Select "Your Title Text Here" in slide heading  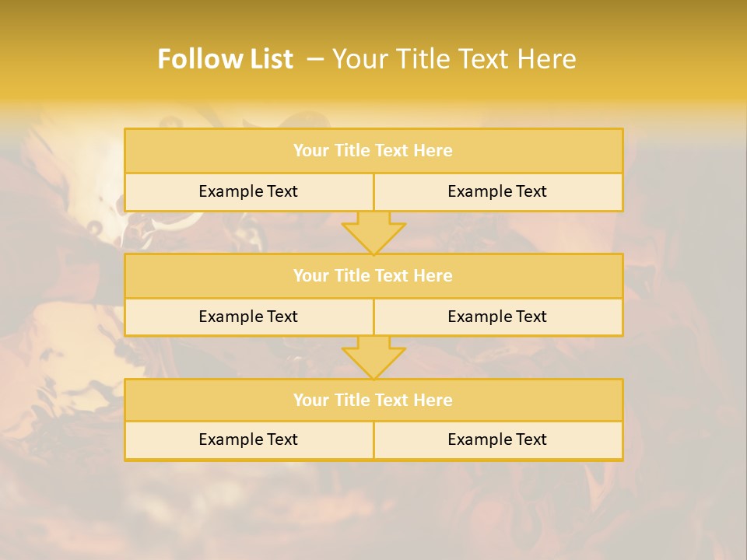[x=454, y=59]
